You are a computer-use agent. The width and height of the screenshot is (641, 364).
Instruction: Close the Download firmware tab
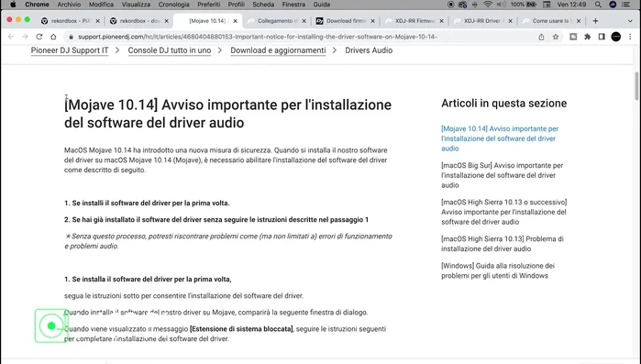coord(372,21)
